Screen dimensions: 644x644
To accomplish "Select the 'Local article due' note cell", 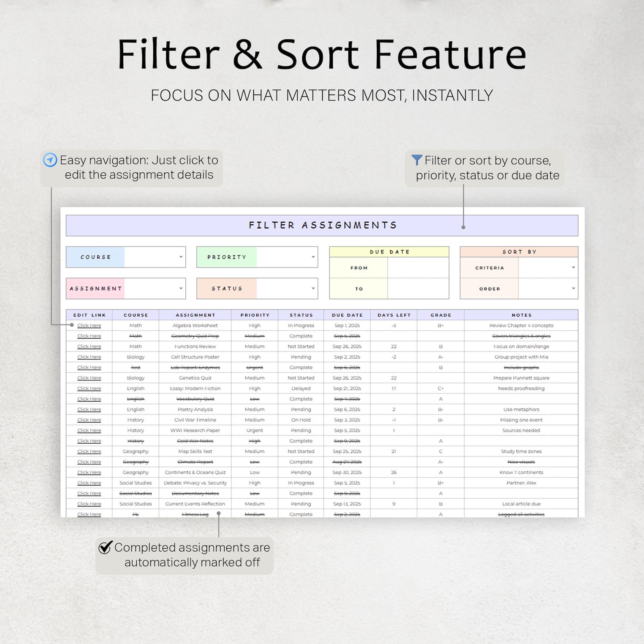I will (522, 504).
